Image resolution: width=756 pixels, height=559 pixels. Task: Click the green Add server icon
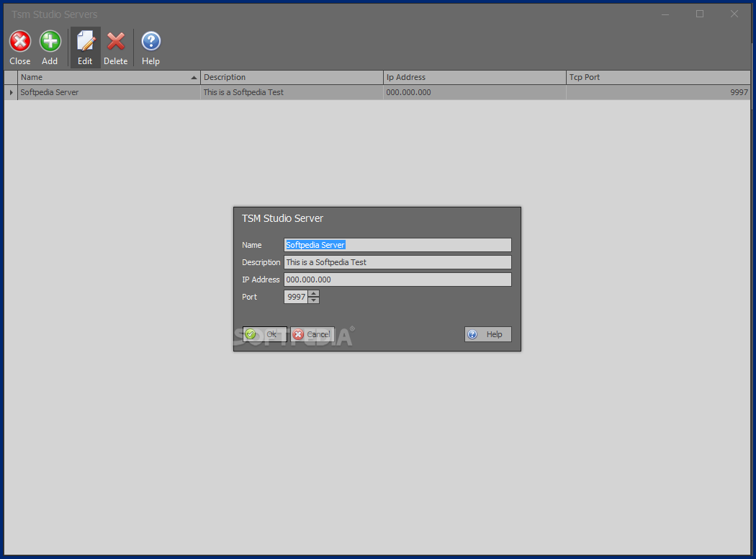(x=50, y=42)
